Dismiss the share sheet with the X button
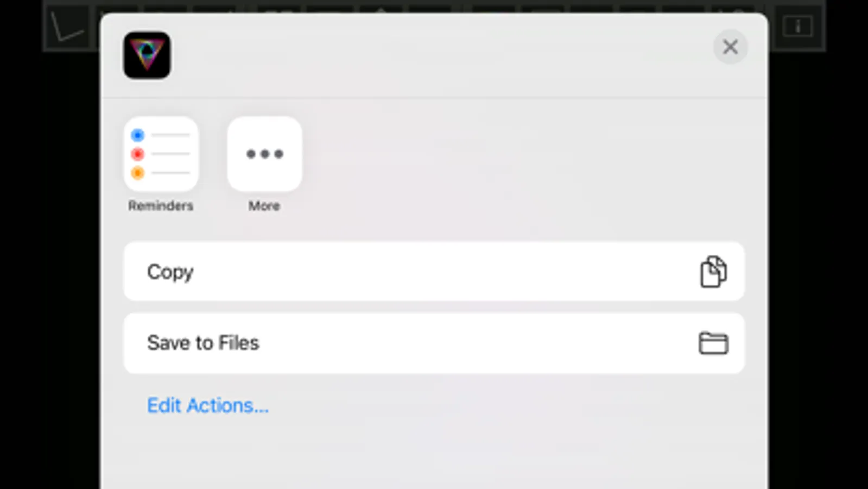Image resolution: width=868 pixels, height=489 pixels. pyautogui.click(x=730, y=47)
